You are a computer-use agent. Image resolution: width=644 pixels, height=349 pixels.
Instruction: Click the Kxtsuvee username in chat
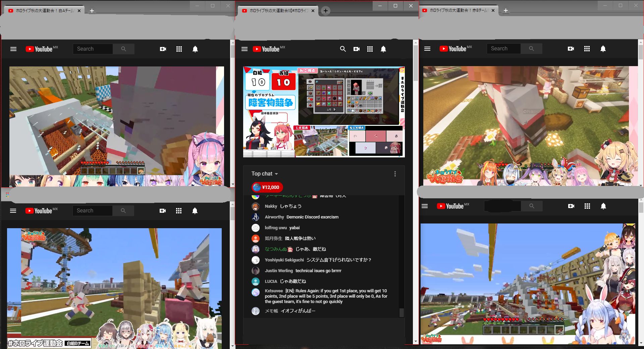pyautogui.click(x=273, y=291)
